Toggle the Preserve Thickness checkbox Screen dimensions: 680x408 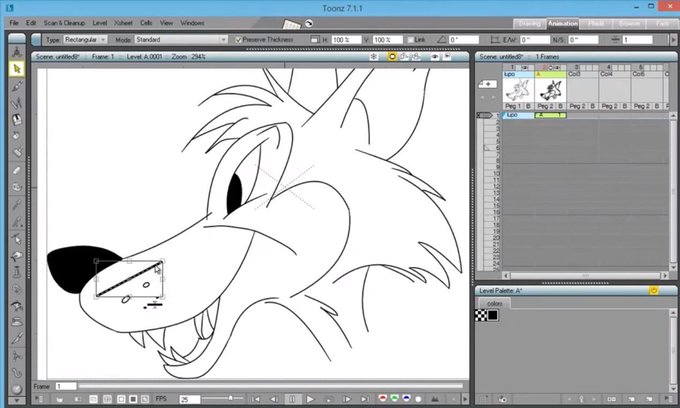238,39
